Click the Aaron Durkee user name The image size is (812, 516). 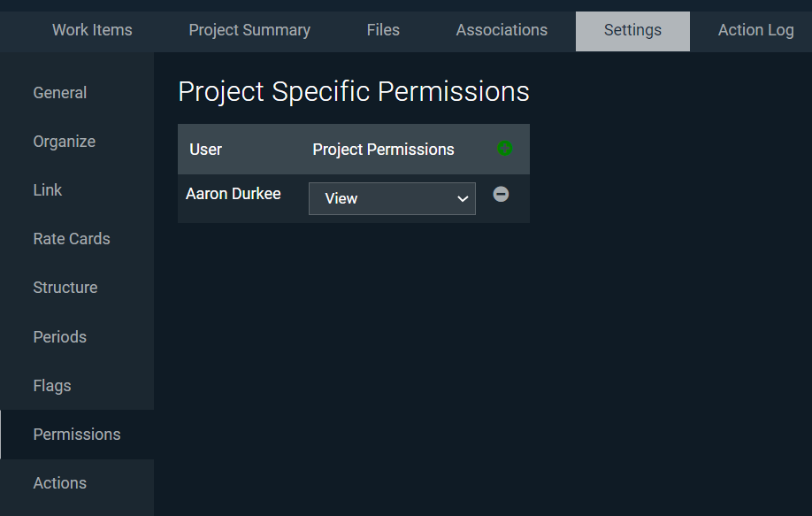click(234, 194)
